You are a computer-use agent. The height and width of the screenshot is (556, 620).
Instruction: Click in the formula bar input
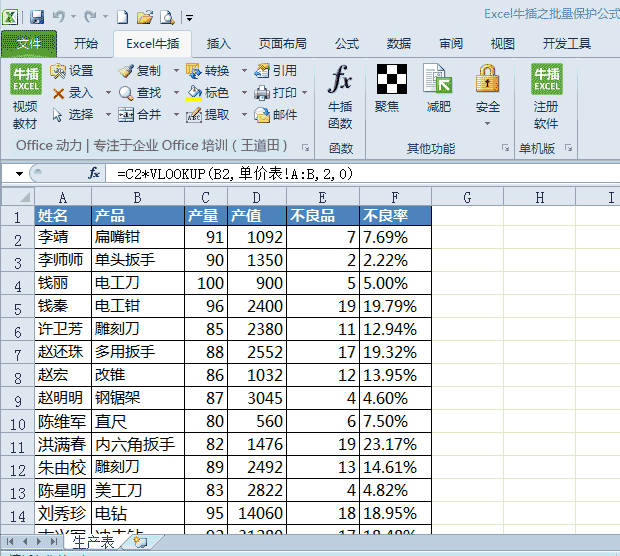tap(364, 173)
